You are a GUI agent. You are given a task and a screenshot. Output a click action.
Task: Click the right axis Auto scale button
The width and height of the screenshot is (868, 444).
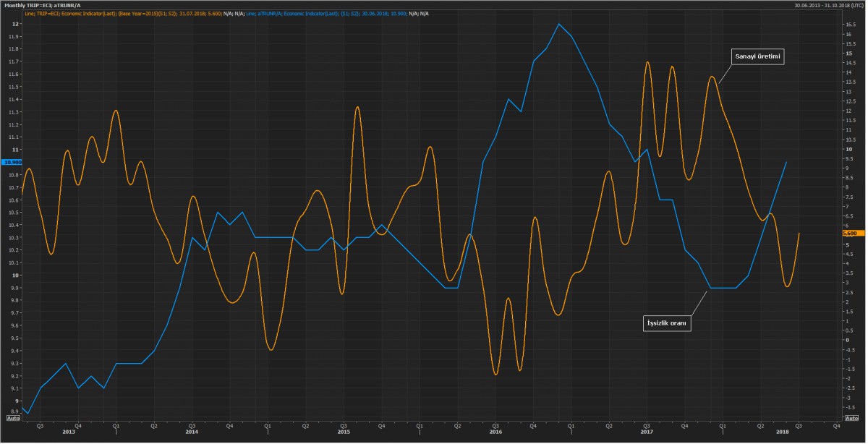click(x=851, y=418)
